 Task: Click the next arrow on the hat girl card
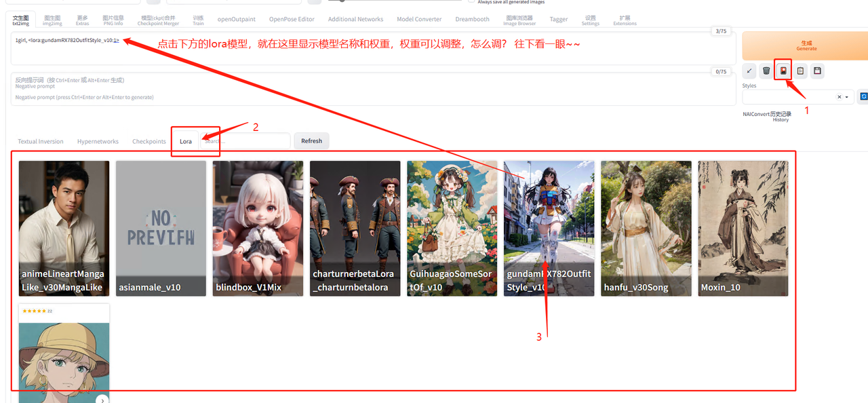pos(102,400)
